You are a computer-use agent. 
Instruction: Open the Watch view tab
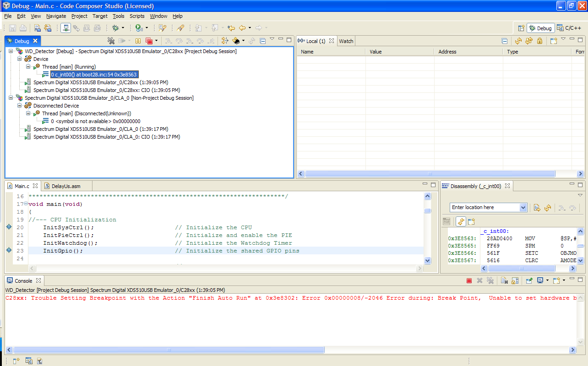346,41
